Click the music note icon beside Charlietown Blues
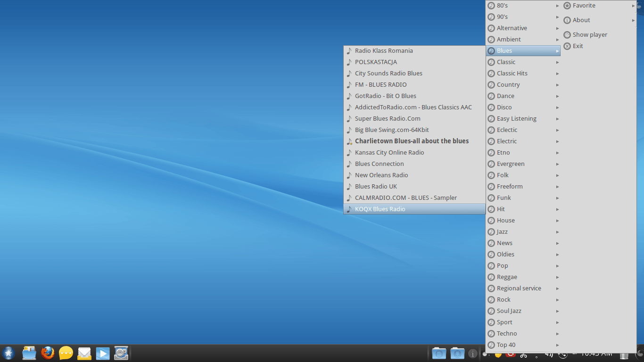Viewport: 644px width, 362px height. click(349, 141)
